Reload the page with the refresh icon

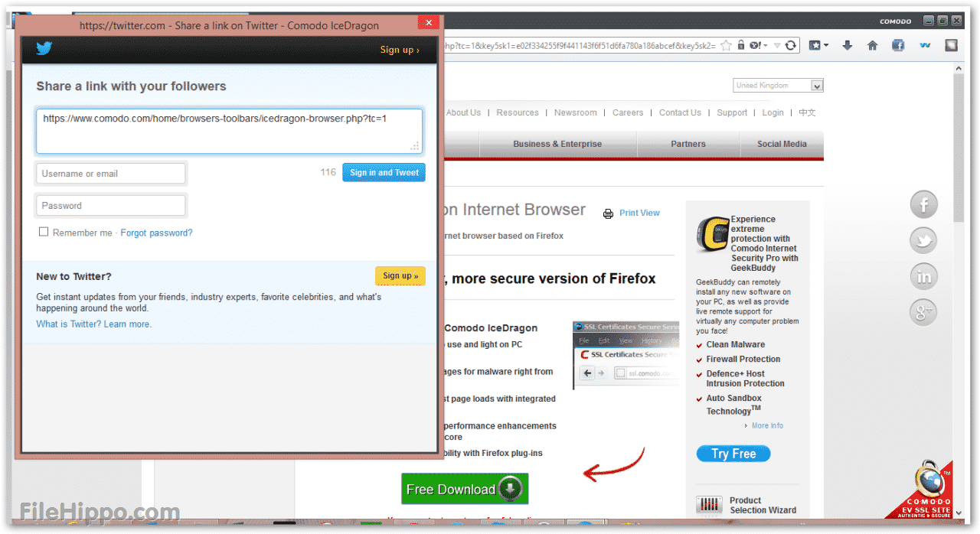click(791, 46)
